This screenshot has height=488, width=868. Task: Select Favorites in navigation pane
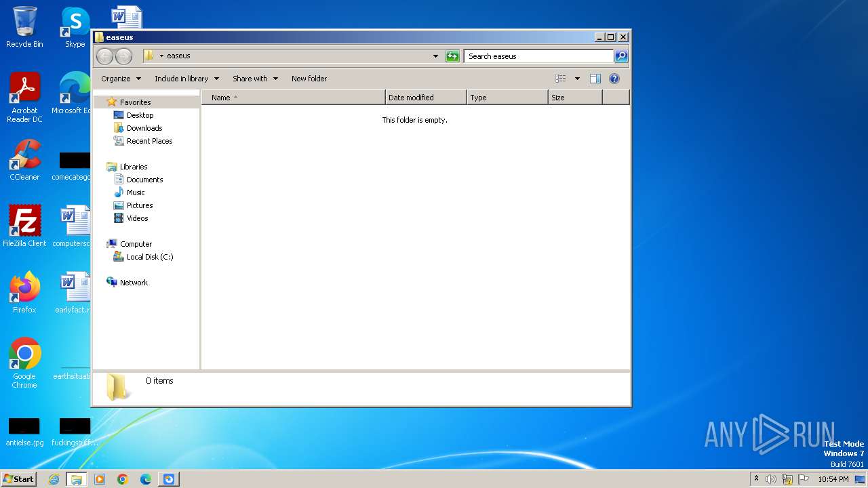[x=135, y=102]
